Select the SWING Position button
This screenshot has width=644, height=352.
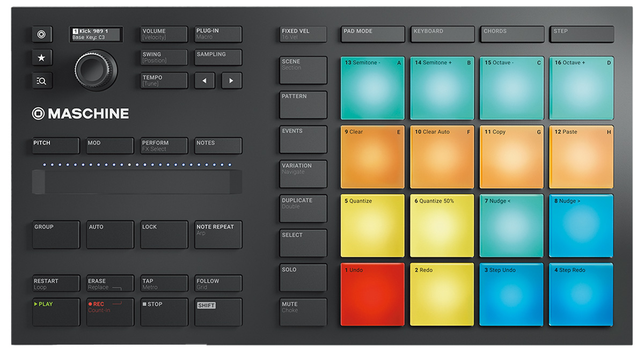[x=164, y=57]
